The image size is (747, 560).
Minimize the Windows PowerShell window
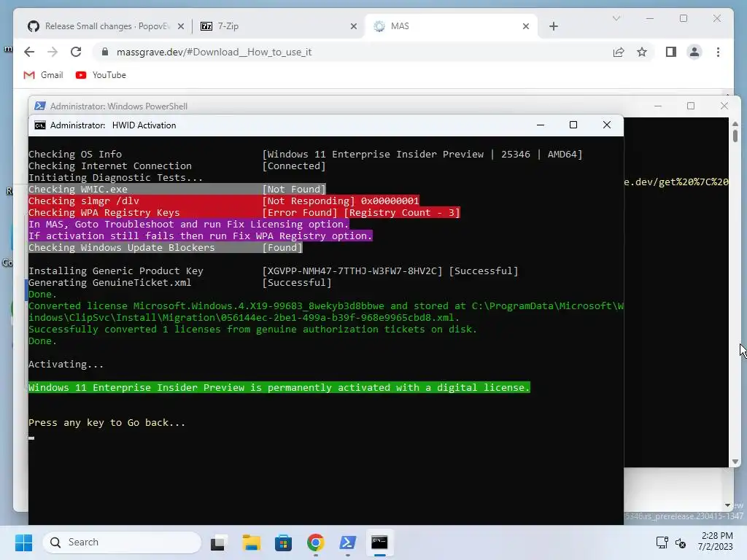click(658, 106)
